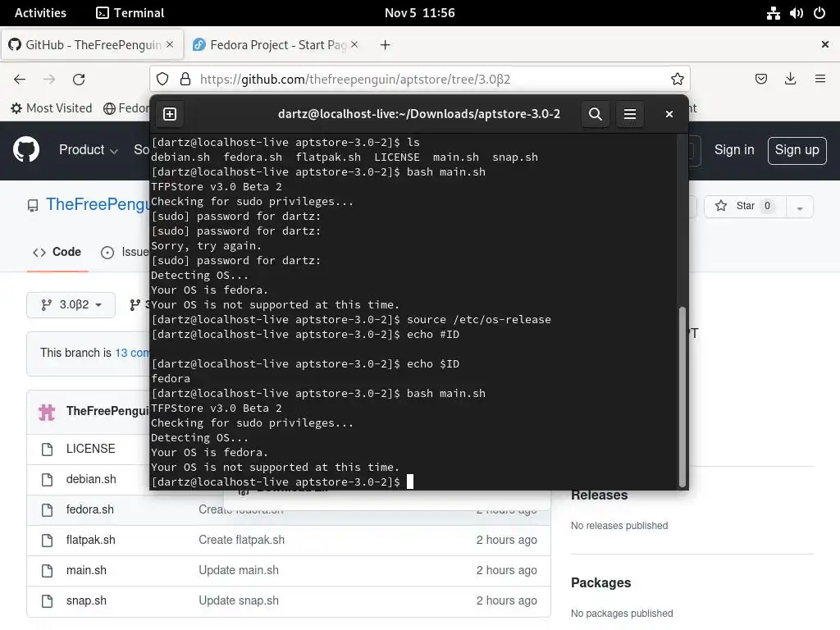Open new tab in terminal window
The width and height of the screenshot is (840, 630).
pyautogui.click(x=170, y=114)
